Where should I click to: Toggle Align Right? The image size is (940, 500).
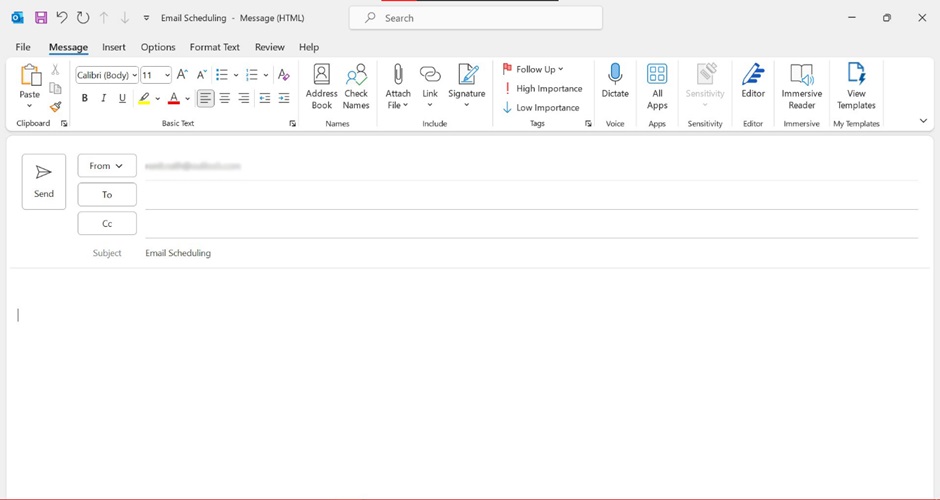click(244, 98)
